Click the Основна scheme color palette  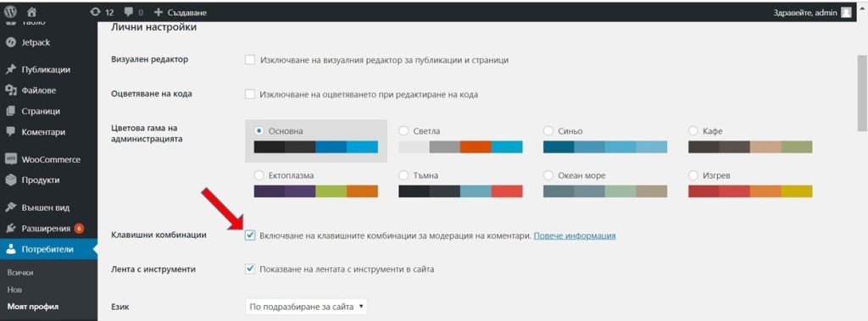click(x=316, y=147)
